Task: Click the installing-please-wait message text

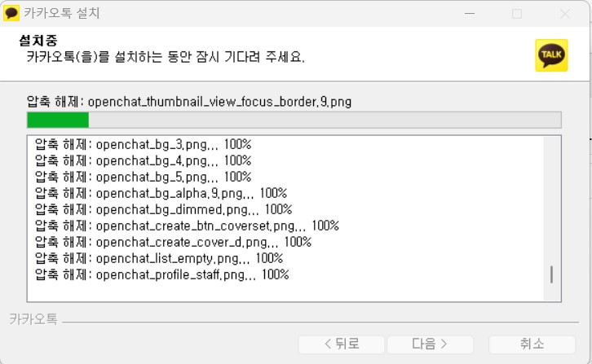Action: pyautogui.click(x=166, y=57)
